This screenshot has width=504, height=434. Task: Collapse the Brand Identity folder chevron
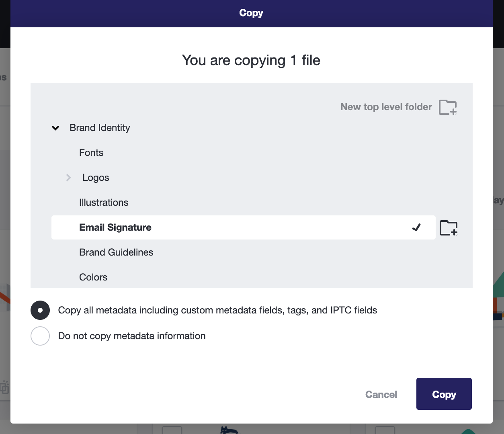click(x=55, y=128)
